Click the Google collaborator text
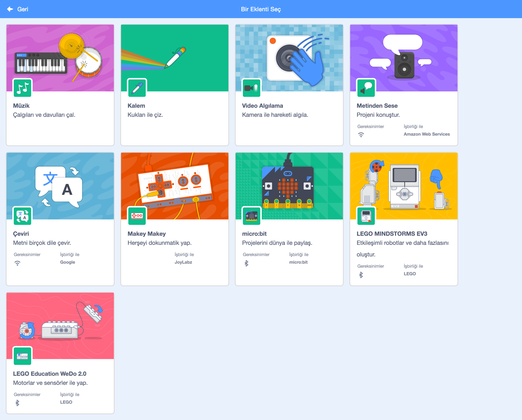 [x=68, y=262]
